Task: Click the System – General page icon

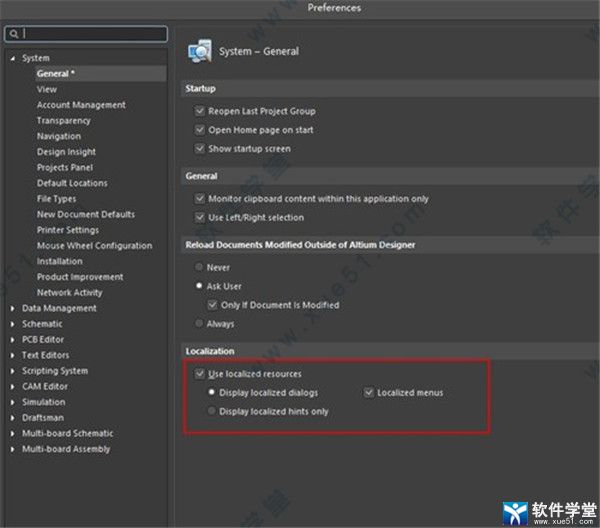Action: click(199, 51)
